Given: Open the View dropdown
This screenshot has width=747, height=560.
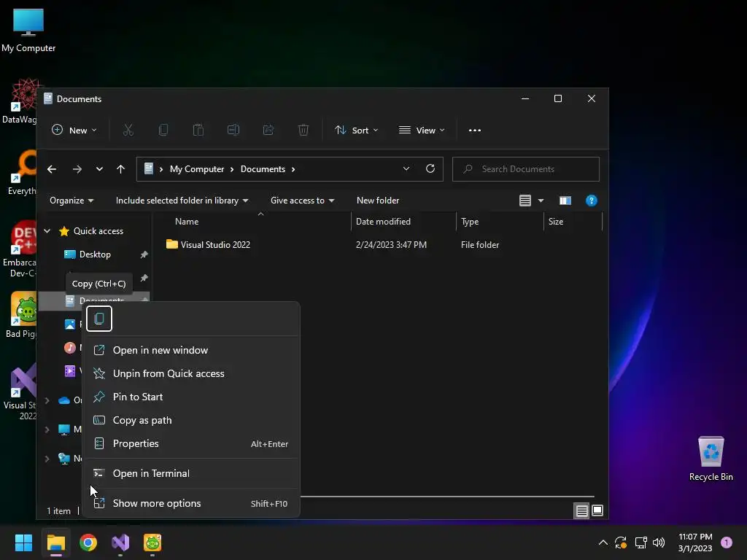Looking at the screenshot, I should coord(422,130).
